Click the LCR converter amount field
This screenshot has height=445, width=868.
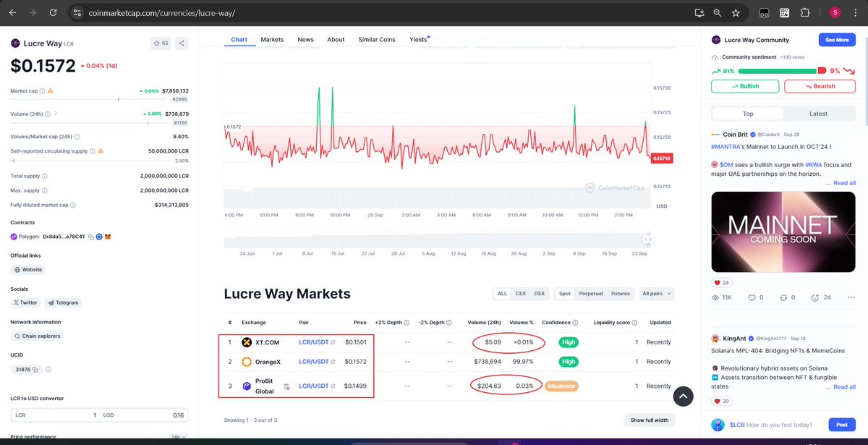pos(55,415)
